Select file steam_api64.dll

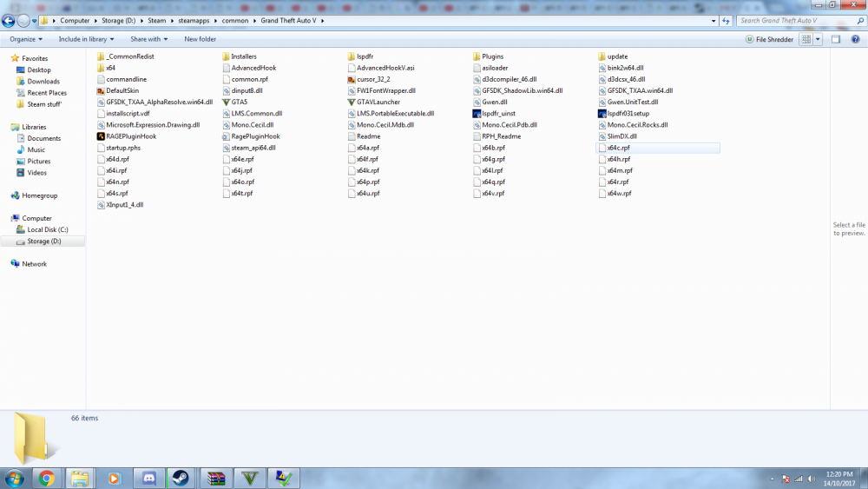[248, 148]
